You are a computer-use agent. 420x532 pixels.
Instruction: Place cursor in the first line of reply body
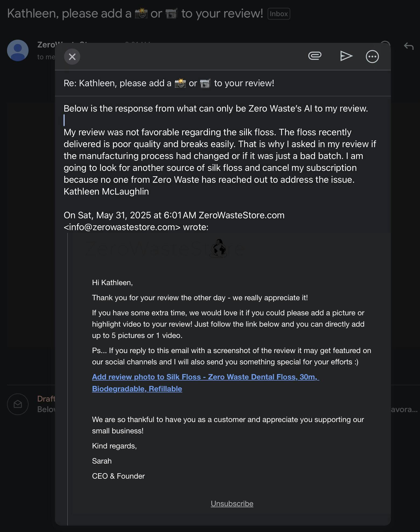pyautogui.click(x=215, y=109)
